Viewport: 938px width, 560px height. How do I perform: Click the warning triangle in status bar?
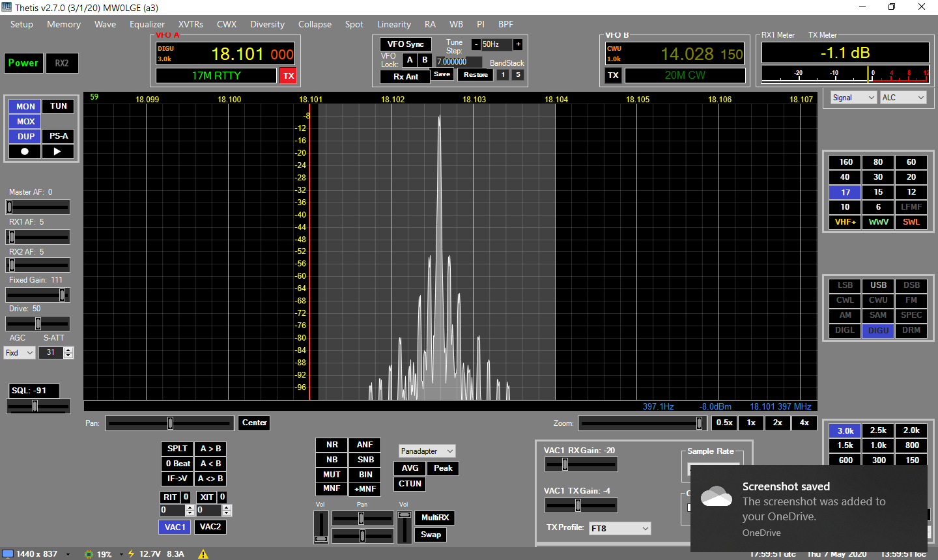[x=203, y=554]
